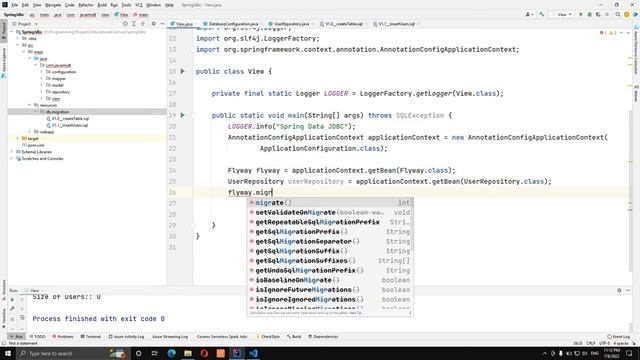
Task: Open the TODO tool window
Action: [38, 337]
